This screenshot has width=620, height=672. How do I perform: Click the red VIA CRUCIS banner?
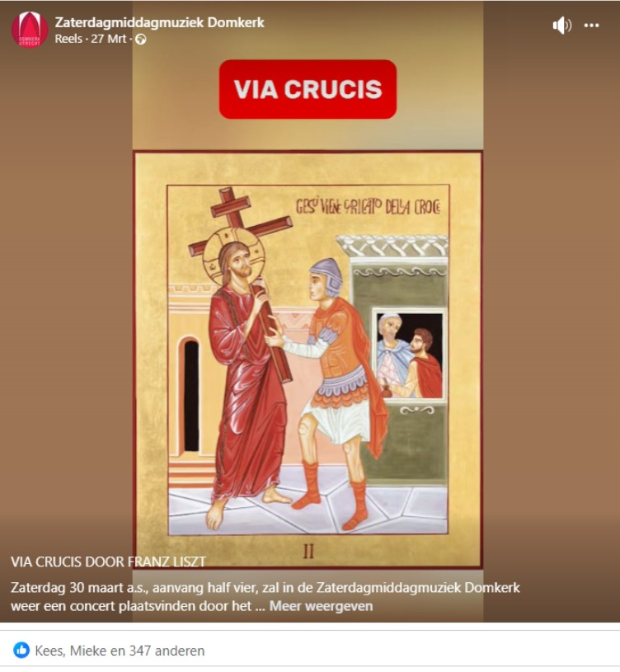pos(308,89)
